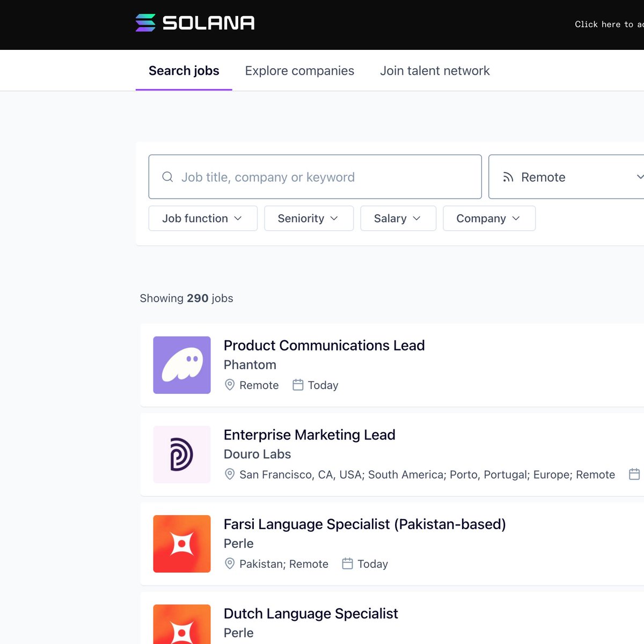Click the Phantom company name

click(x=250, y=365)
